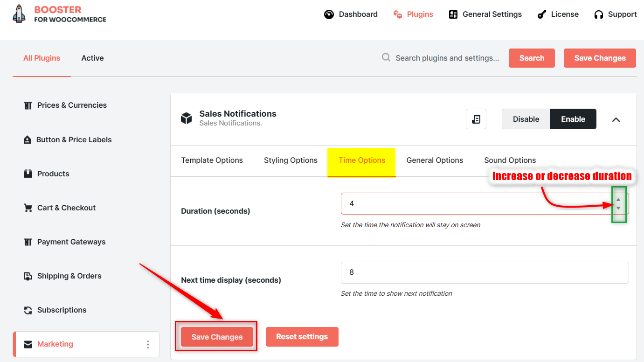Click the License key icon

(541, 14)
